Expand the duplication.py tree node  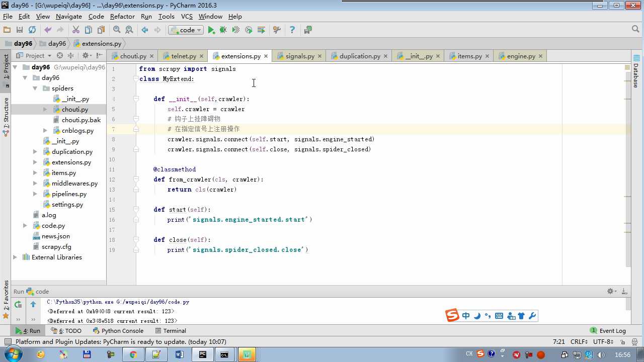coord(35,152)
